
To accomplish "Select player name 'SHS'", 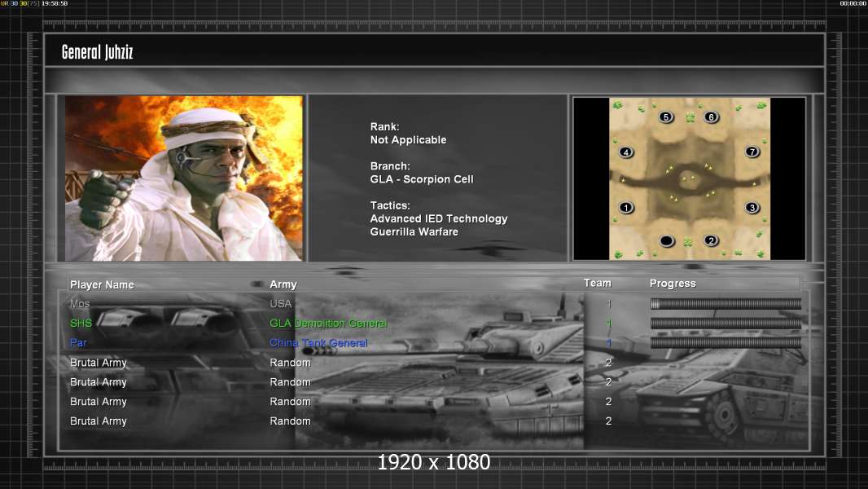I will point(81,323).
